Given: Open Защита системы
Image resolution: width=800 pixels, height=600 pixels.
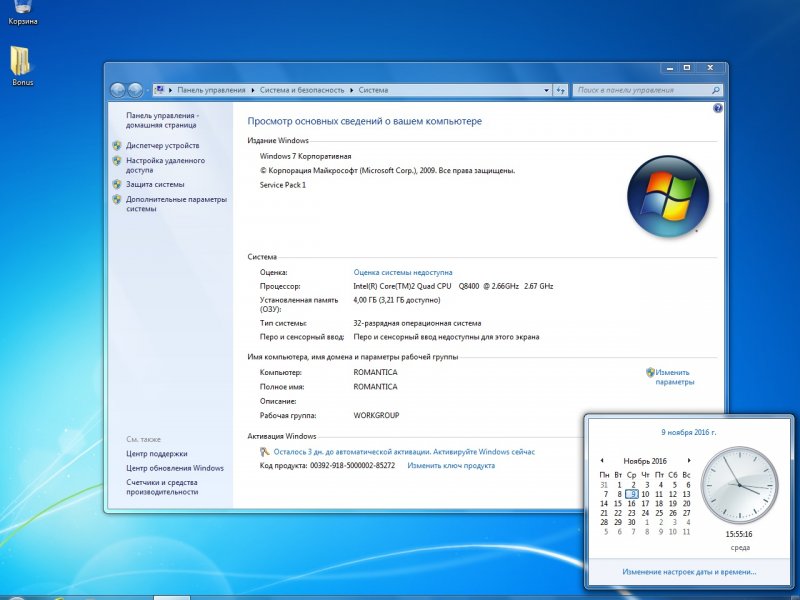Looking at the screenshot, I should point(155,184).
